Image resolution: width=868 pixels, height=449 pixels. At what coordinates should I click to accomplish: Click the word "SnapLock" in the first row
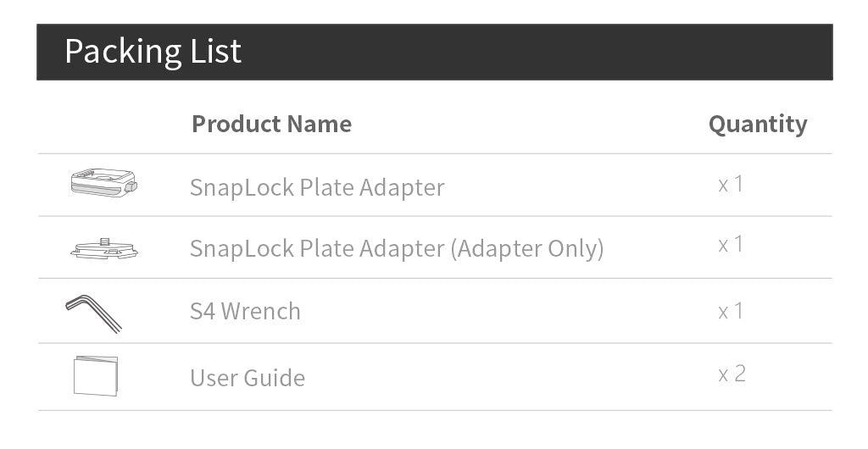pyautogui.click(x=241, y=186)
